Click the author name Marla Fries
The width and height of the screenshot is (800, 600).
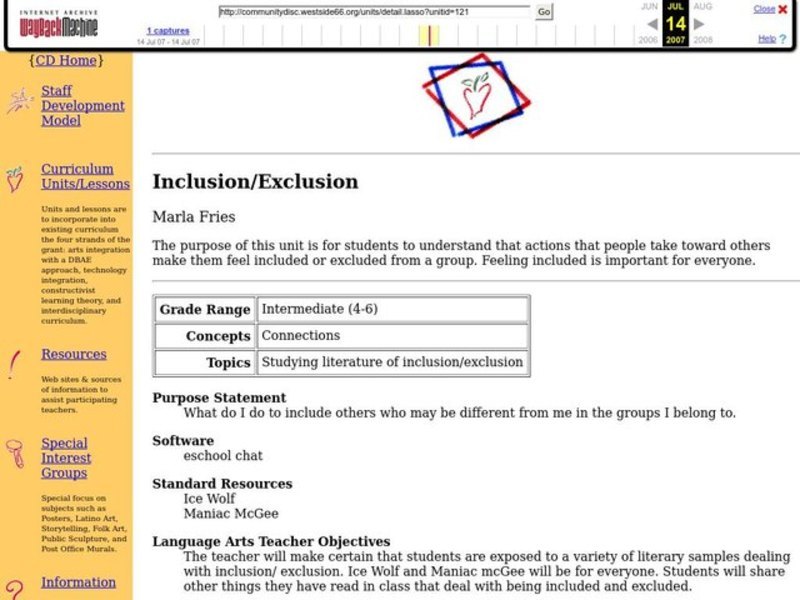click(194, 217)
